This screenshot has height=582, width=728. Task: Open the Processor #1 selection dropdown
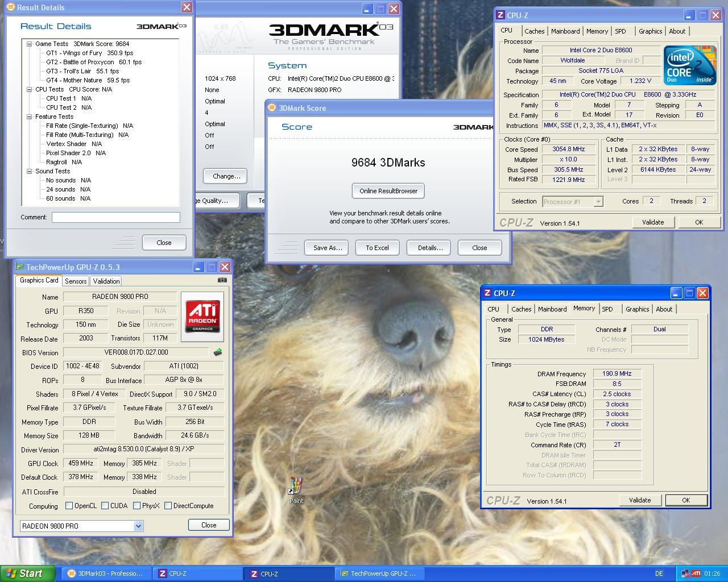[x=598, y=201]
